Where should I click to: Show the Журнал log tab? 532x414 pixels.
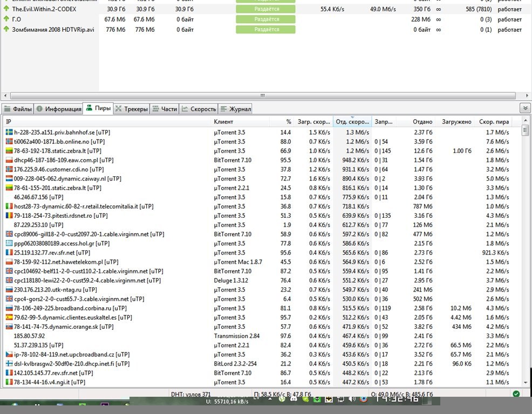pos(235,109)
